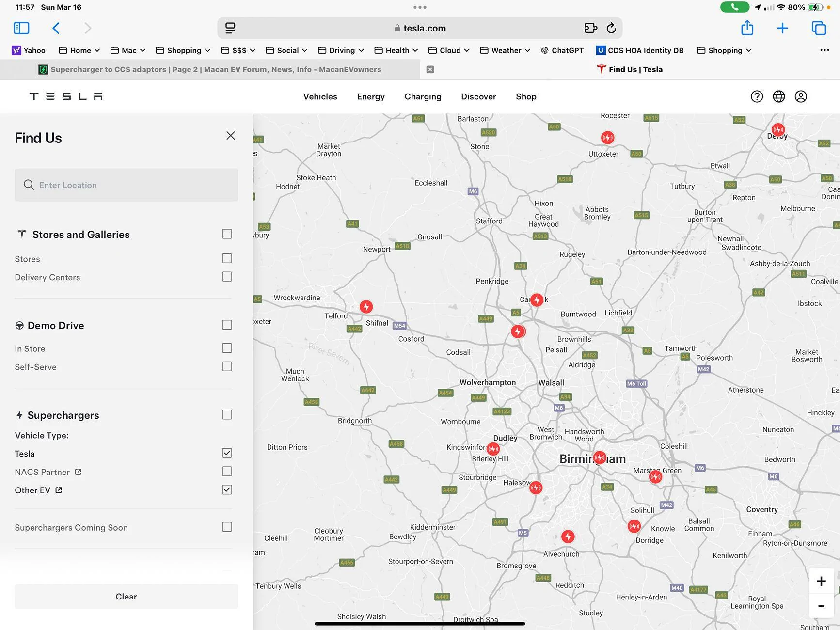
Task: Switch to the MacanEVowners forum tab
Action: pyautogui.click(x=216, y=69)
